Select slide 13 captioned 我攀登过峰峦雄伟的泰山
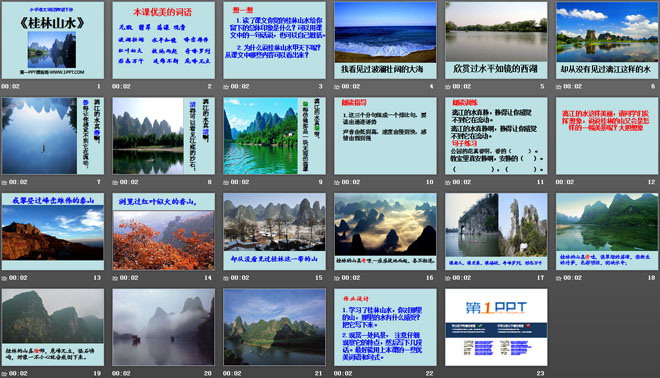660x378 pixels. [x=53, y=232]
